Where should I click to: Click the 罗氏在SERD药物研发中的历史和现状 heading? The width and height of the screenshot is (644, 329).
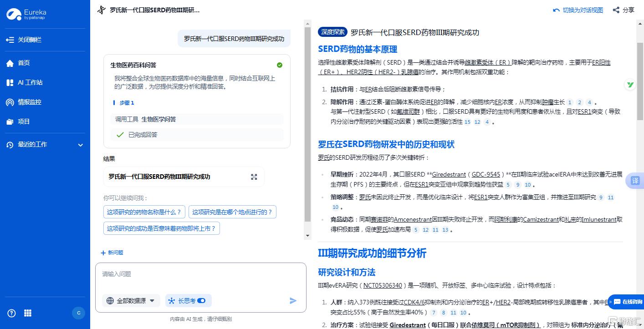coord(386,145)
